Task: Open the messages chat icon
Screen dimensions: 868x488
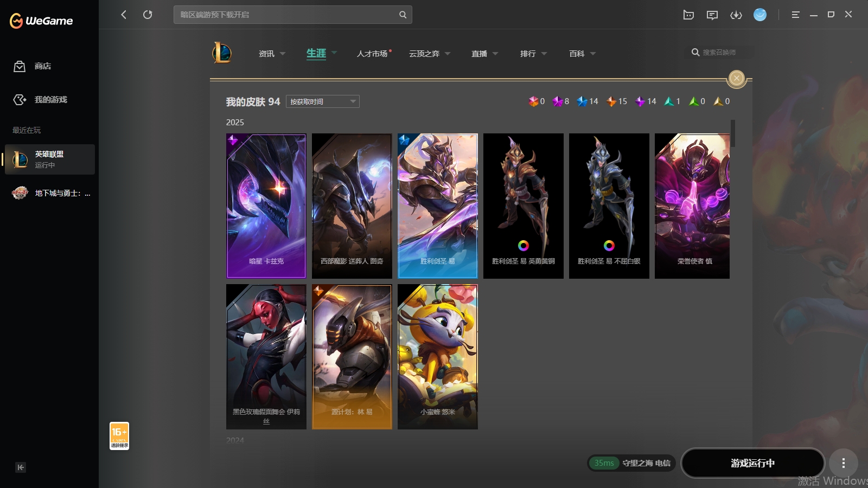Action: click(x=712, y=15)
